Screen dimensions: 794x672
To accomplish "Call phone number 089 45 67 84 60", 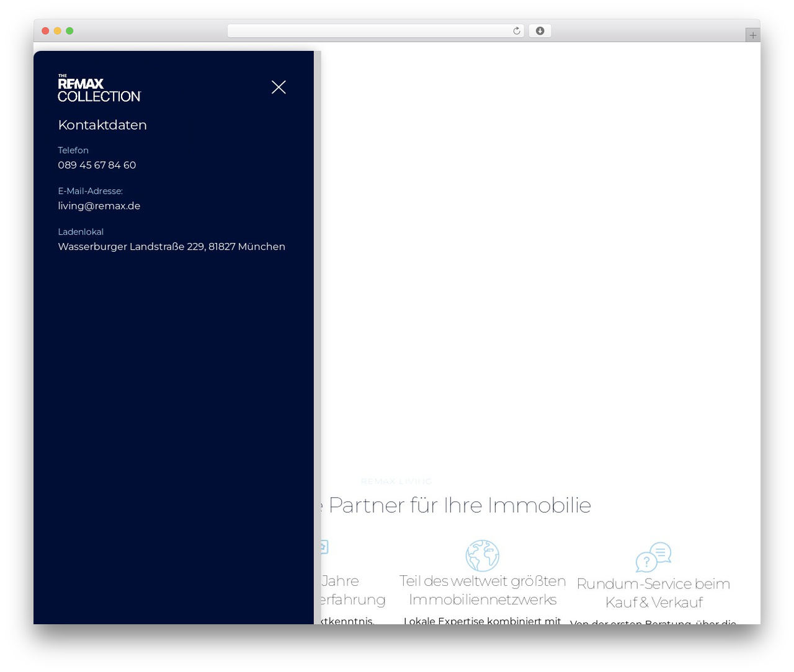I will point(97,165).
